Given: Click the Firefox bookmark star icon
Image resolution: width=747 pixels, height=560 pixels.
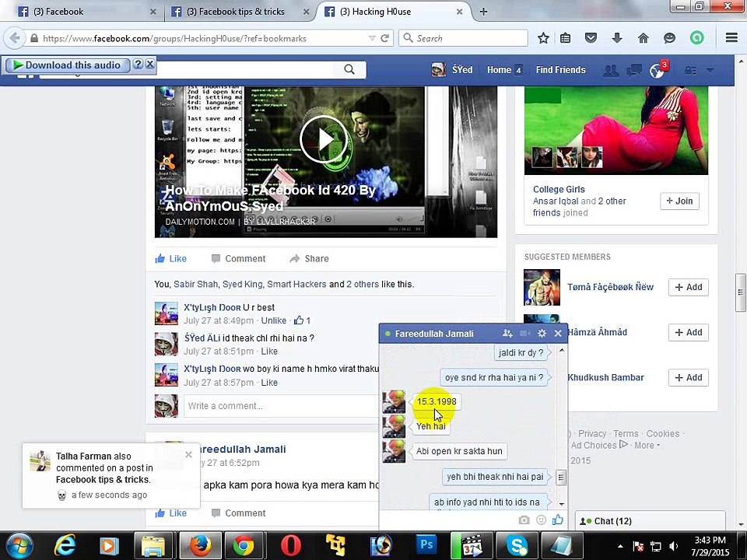Looking at the screenshot, I should pos(543,38).
